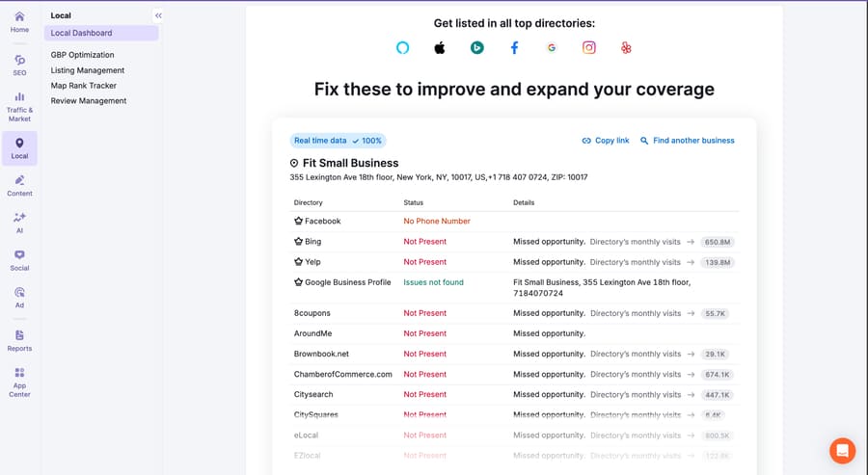Viewport: 868px width, 475px height.
Task: Open the Ad section icon
Action: pyautogui.click(x=19, y=292)
